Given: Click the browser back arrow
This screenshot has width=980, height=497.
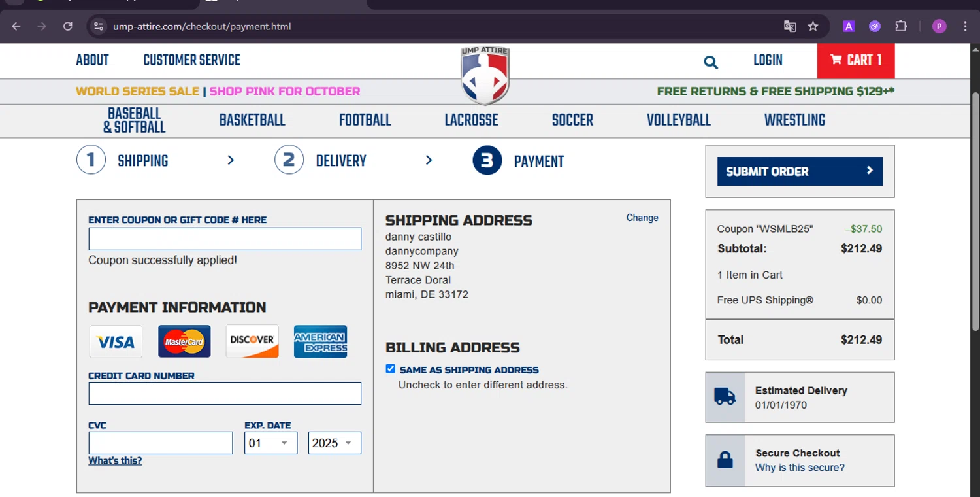Looking at the screenshot, I should (16, 26).
